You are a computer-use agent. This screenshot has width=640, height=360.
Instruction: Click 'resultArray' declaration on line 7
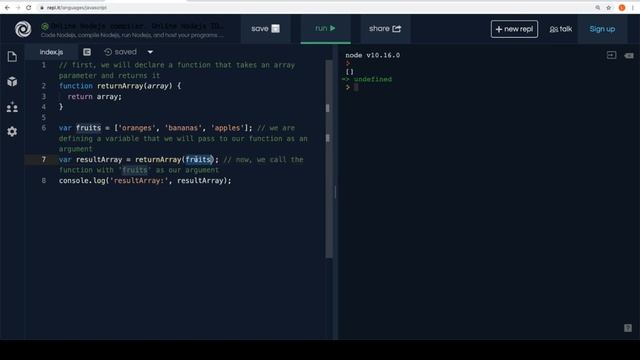99,160
